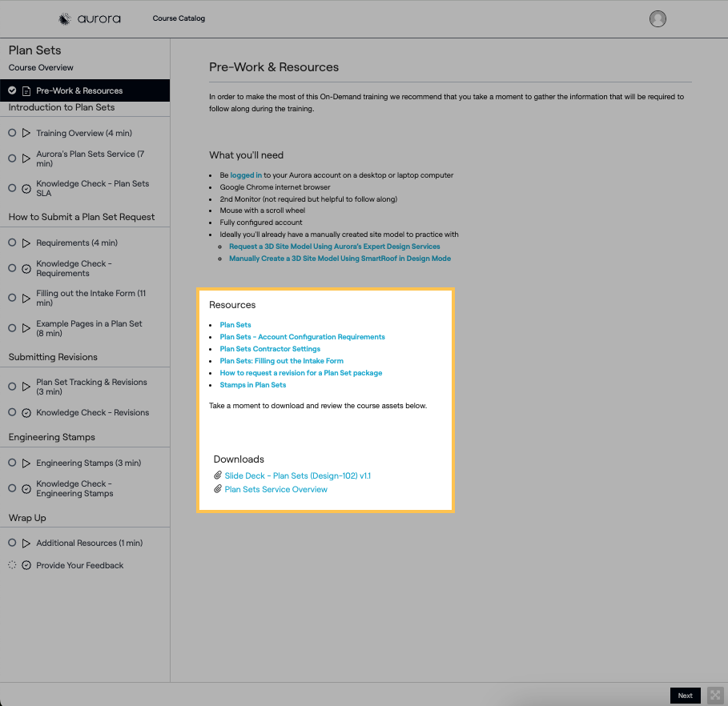Click paperclip icon for Slide Deck download

[217, 475]
